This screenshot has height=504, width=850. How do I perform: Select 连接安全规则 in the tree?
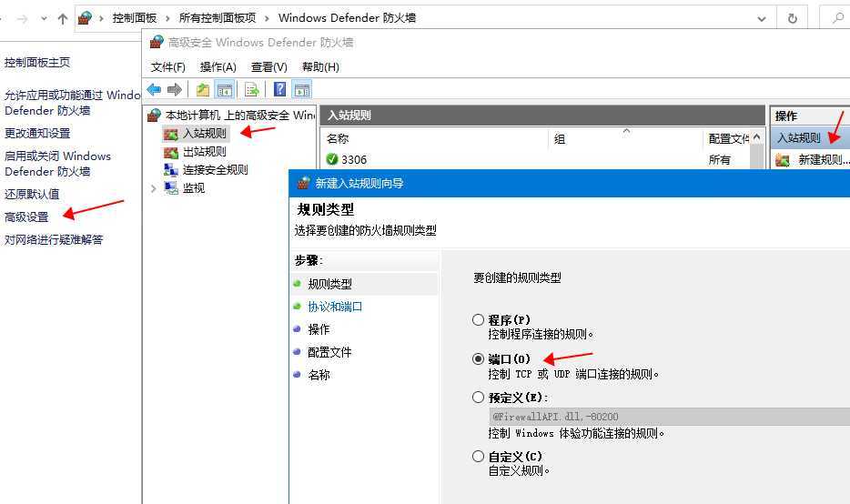point(215,169)
